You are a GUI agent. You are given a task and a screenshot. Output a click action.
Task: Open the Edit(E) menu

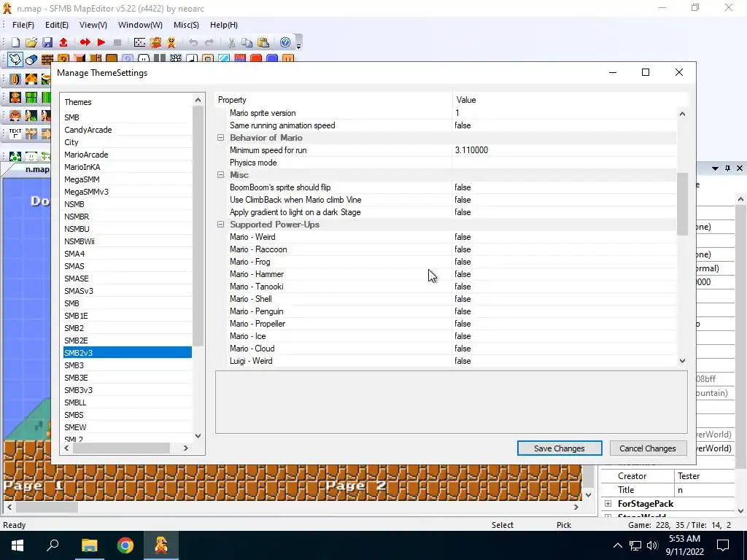(x=57, y=25)
